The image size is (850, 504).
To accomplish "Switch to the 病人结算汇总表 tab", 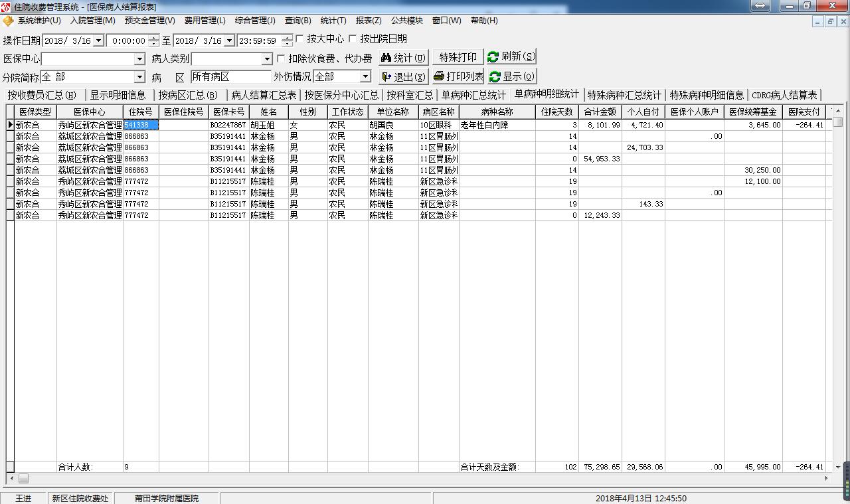I will tap(264, 95).
